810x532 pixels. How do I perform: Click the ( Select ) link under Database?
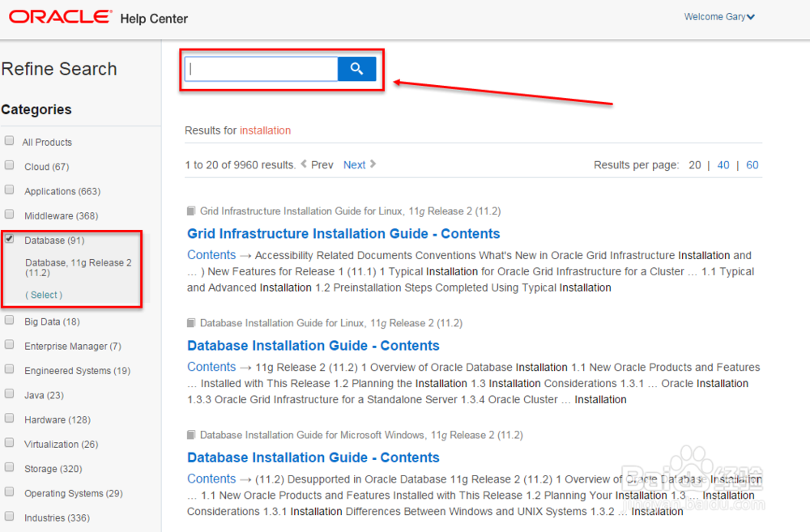pos(44,295)
